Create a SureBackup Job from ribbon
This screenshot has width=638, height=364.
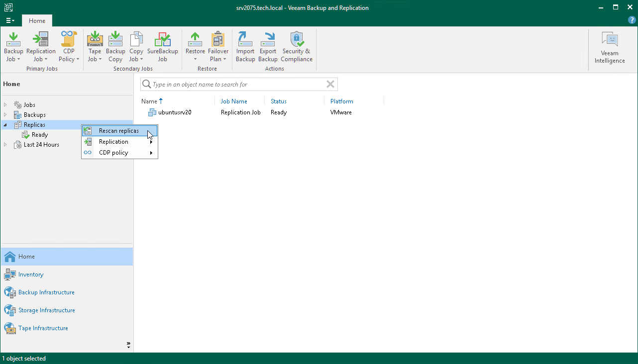[x=162, y=47]
